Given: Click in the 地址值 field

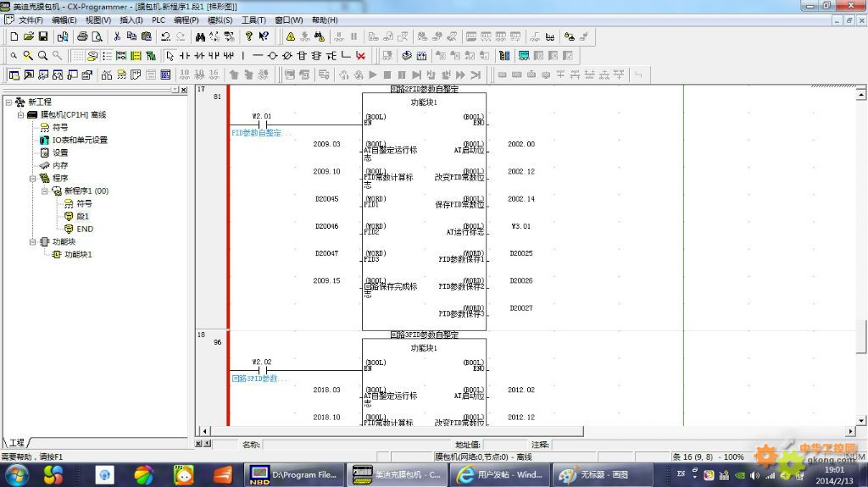Looking at the screenshot, I should tap(504, 445).
